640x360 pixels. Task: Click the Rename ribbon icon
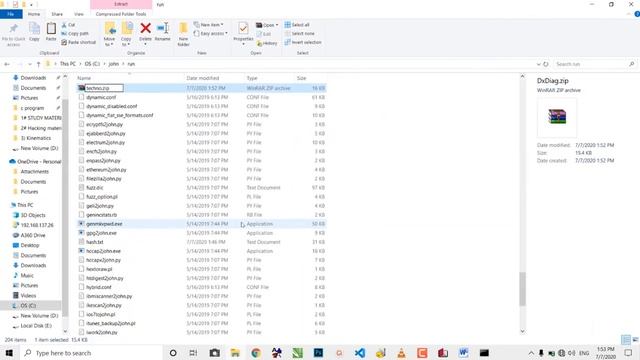[x=162, y=28]
